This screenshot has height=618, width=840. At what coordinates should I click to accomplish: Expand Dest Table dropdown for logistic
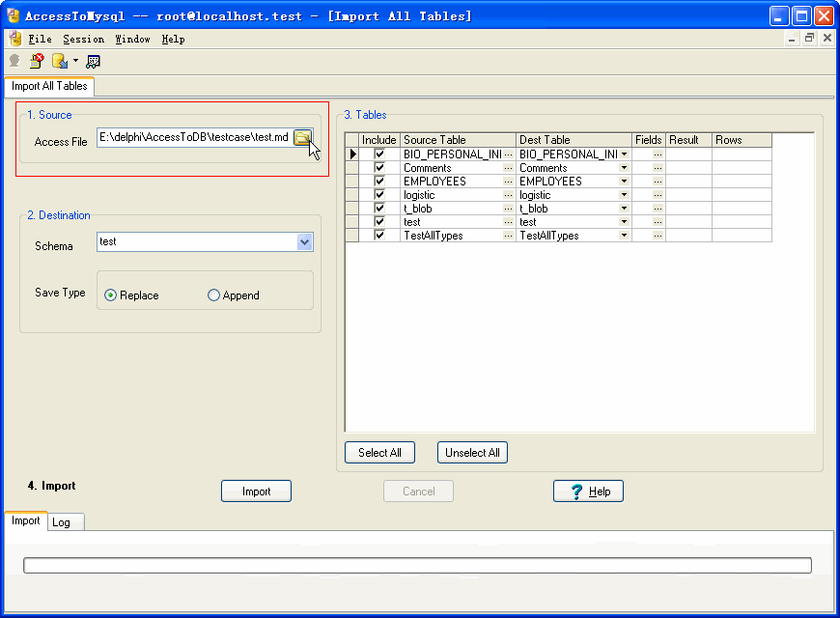tap(624, 195)
